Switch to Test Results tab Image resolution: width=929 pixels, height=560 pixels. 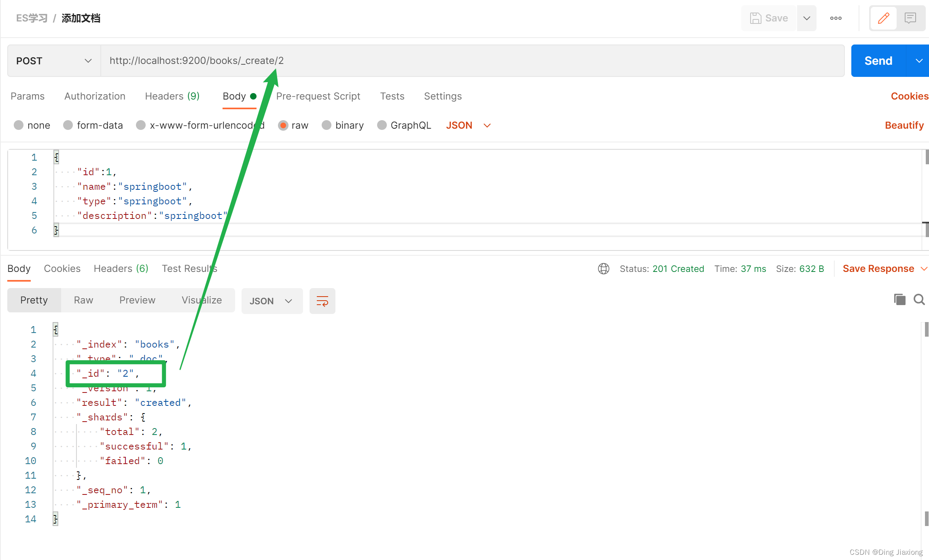tap(189, 269)
